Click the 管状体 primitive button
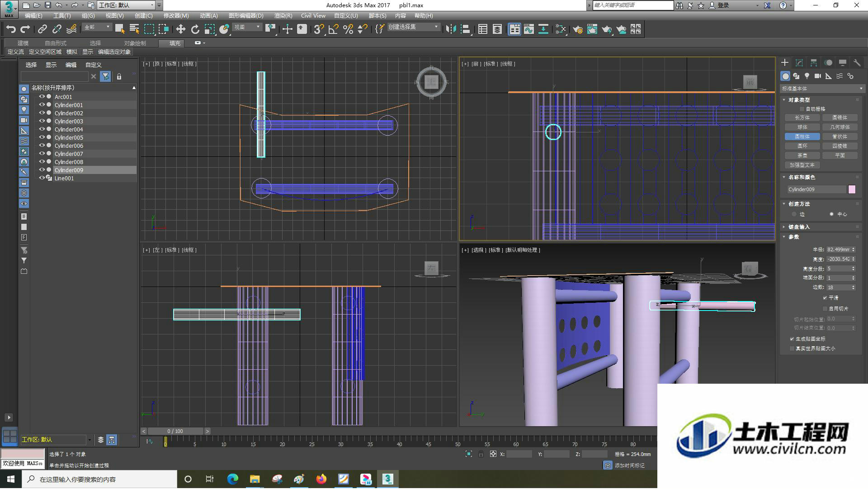Viewport: 868px width, 489px height. coord(840,136)
